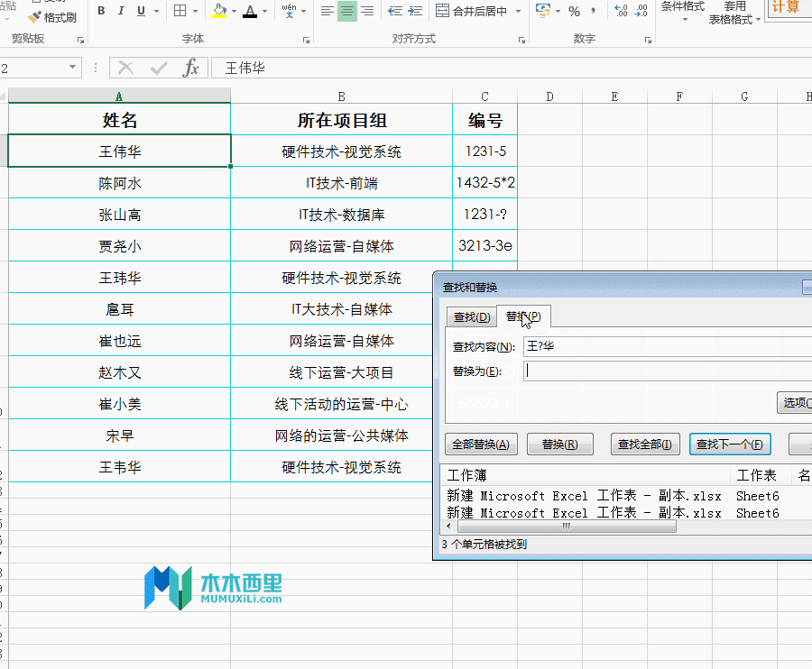The image size is (812, 669).
Task: Open font group dialog launcher
Action: pos(306,40)
